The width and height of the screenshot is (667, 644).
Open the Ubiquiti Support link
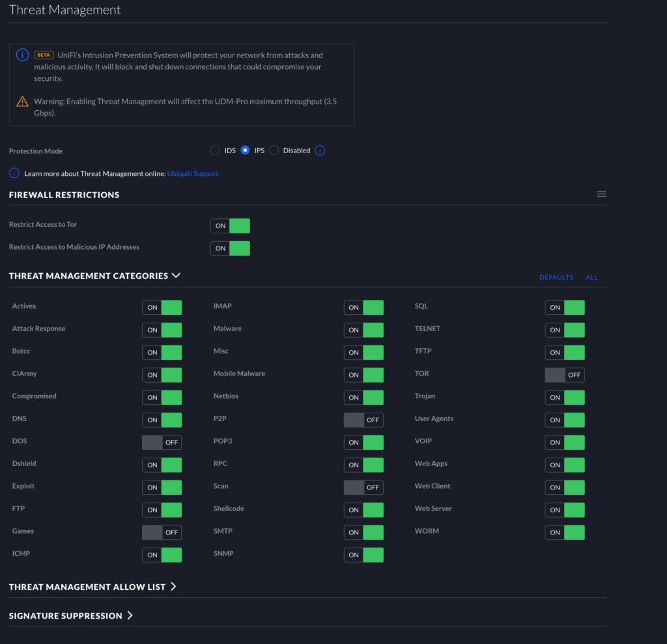[193, 174]
